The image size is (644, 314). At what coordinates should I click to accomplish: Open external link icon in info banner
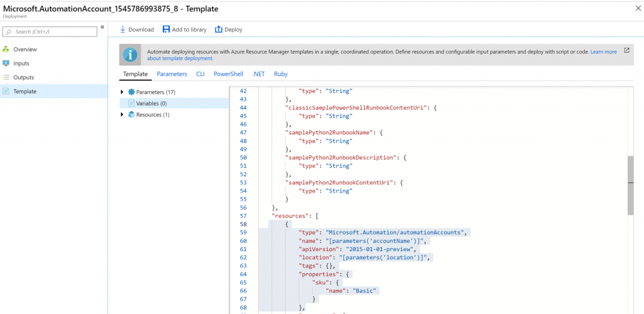pyautogui.click(x=626, y=50)
